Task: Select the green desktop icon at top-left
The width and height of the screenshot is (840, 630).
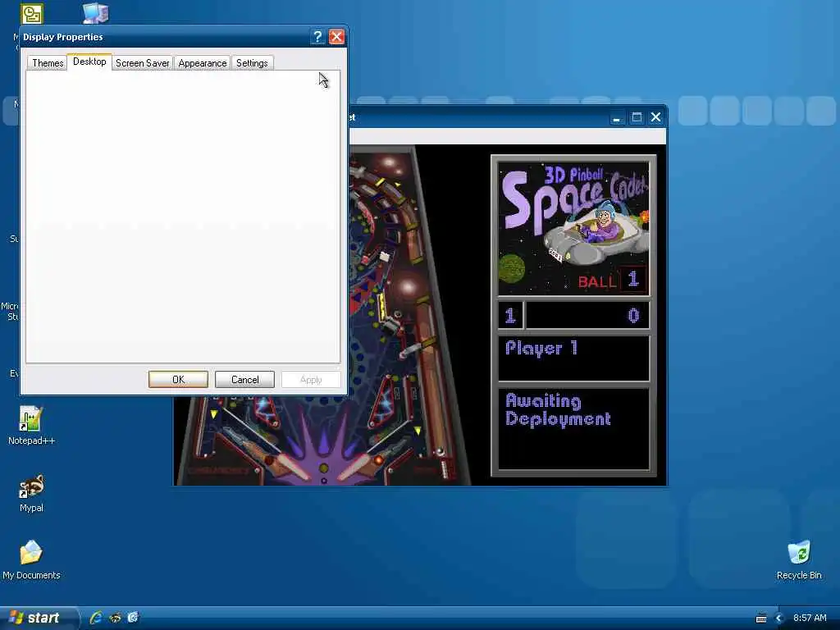Action: [32, 13]
